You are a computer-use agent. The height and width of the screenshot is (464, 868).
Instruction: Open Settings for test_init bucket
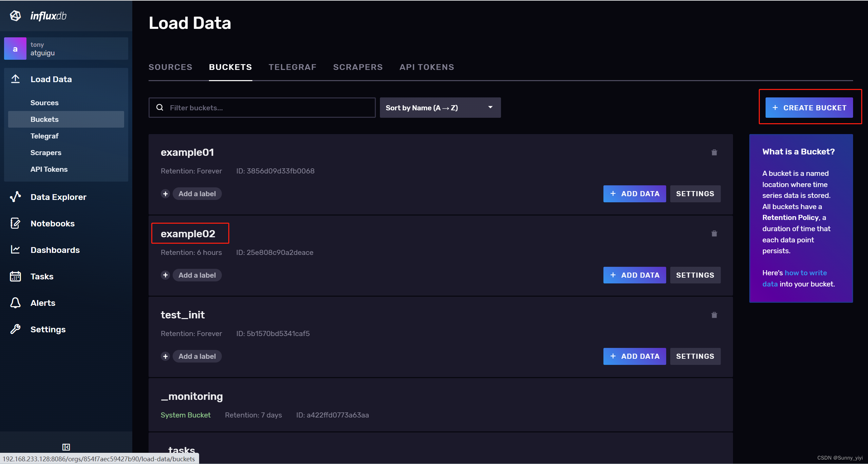pyautogui.click(x=695, y=356)
